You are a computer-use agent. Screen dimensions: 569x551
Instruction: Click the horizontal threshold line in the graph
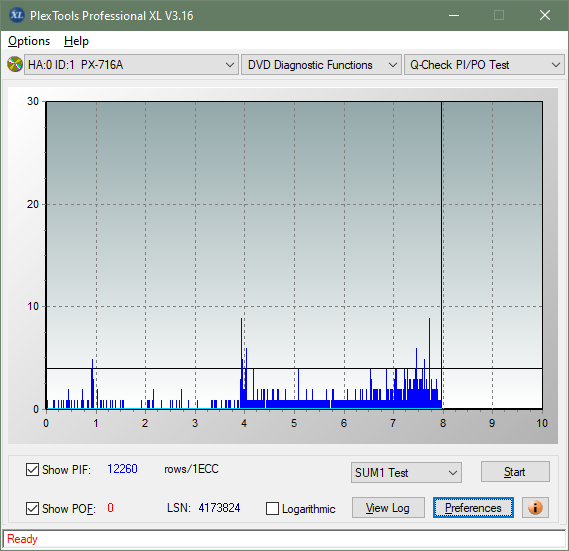[x=294, y=368]
